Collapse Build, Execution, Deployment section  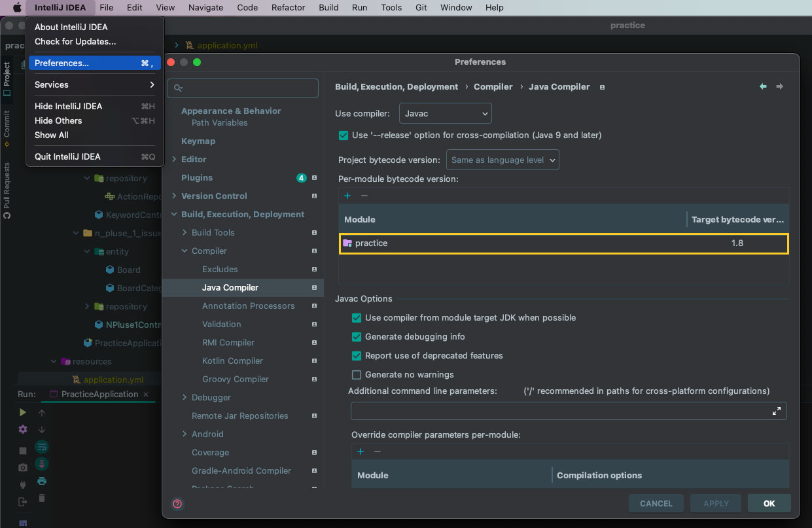(174, 214)
